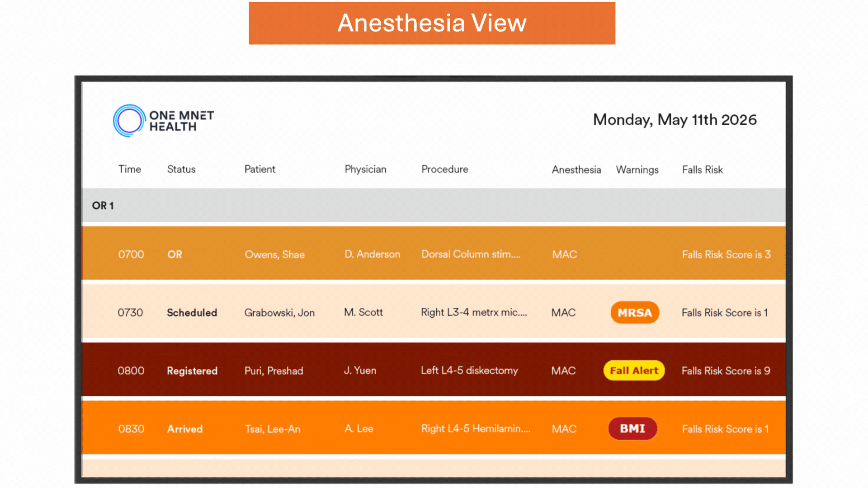This screenshot has width=868, height=488.
Task: Click the Falls Risk Score is 9 text
Action: pyautogui.click(x=726, y=371)
